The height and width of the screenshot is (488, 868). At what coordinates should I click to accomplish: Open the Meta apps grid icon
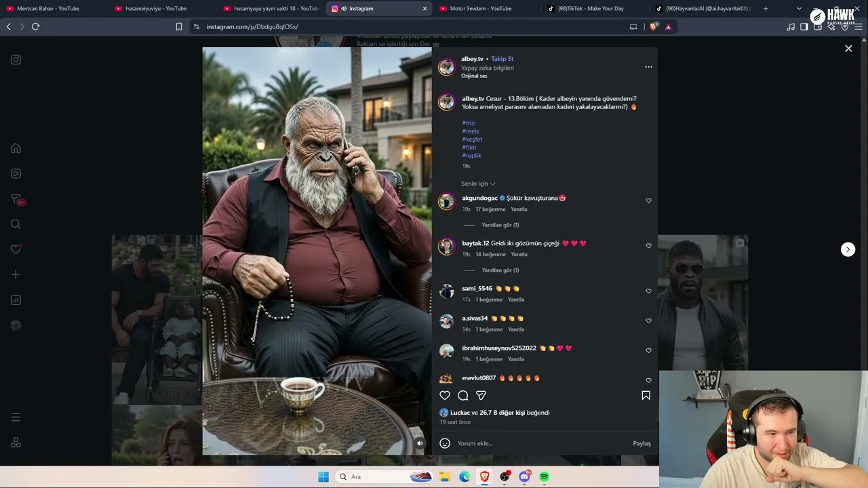click(x=16, y=443)
